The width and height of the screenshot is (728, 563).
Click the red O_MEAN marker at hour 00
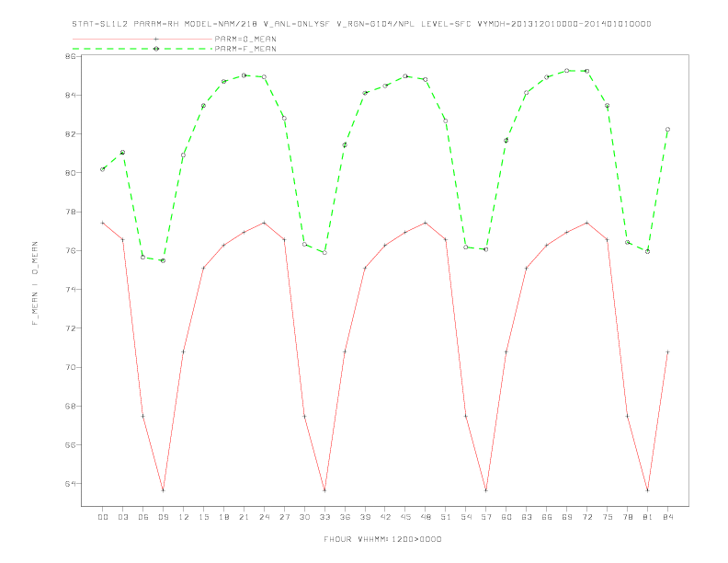[103, 223]
